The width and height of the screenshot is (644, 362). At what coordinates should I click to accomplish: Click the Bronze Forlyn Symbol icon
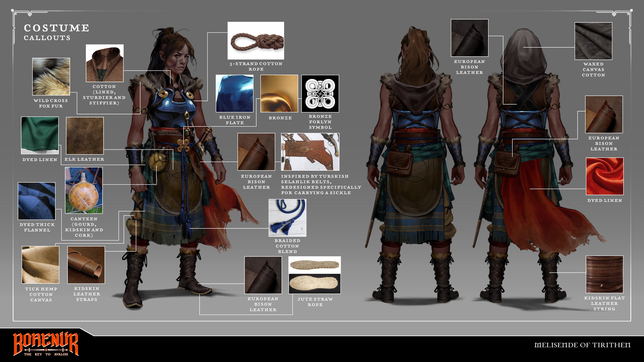pos(320,93)
